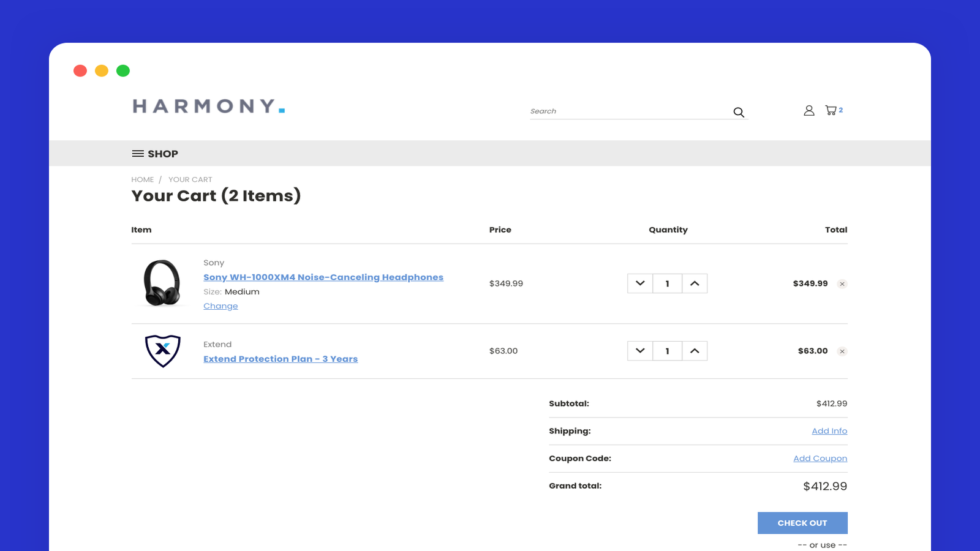This screenshot has height=551, width=980.
Task: Click Add Coupon link
Action: 820,459
